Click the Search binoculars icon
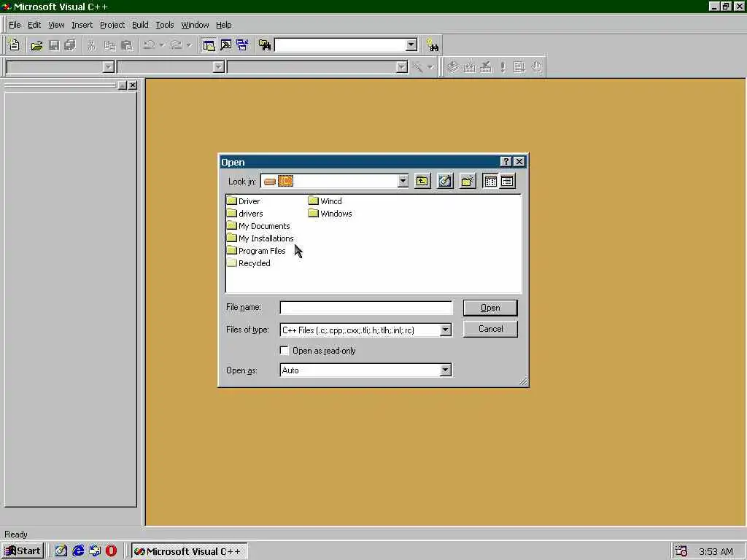The image size is (747, 560). click(433, 45)
